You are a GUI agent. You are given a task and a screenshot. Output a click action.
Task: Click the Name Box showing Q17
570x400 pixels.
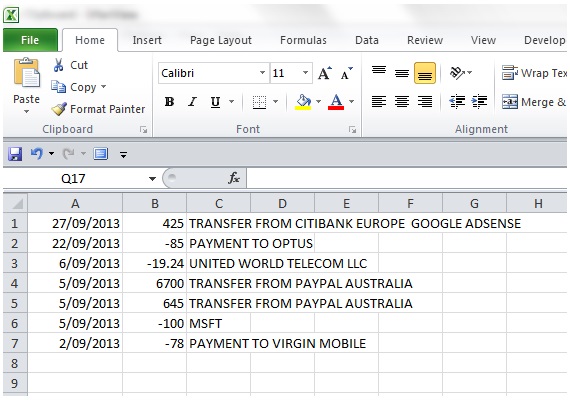click(x=73, y=179)
